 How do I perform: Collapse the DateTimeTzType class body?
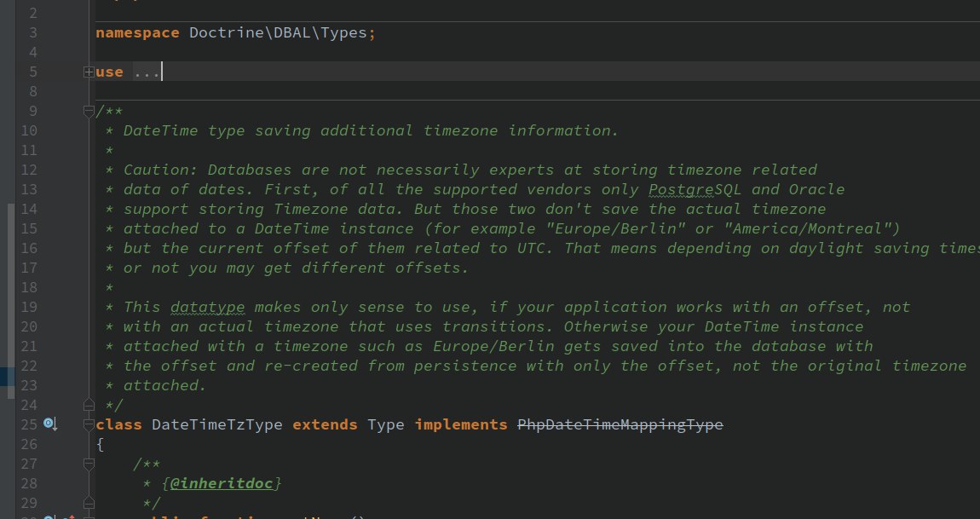tap(89, 424)
